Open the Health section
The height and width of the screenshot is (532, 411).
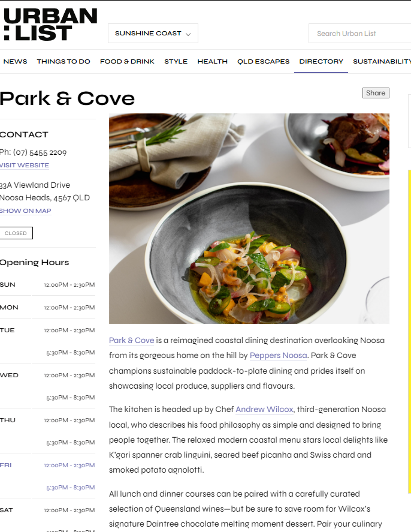pos(213,61)
